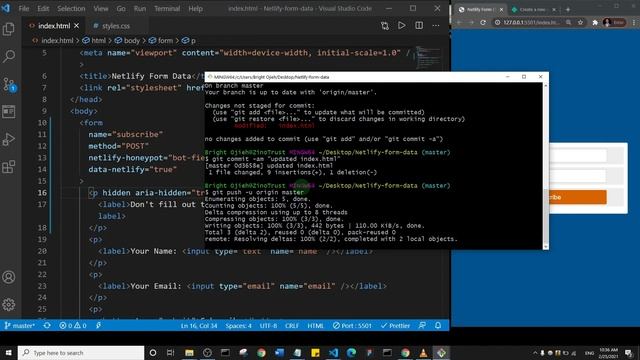Open the Extensions view
The width and height of the screenshot is (640, 360).
tap(9, 167)
